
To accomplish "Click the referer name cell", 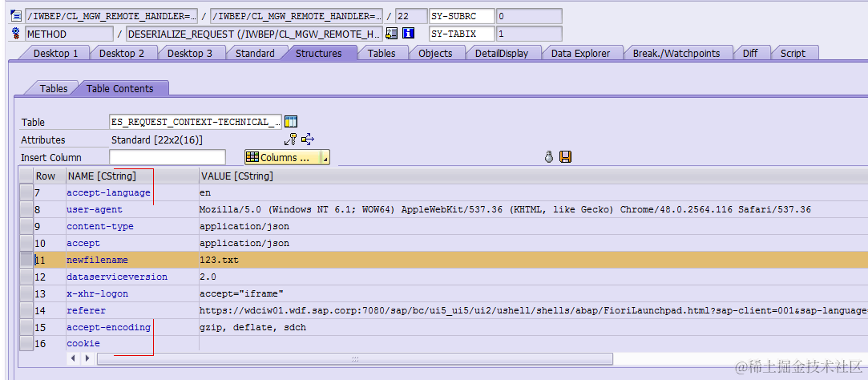I will coord(132,310).
